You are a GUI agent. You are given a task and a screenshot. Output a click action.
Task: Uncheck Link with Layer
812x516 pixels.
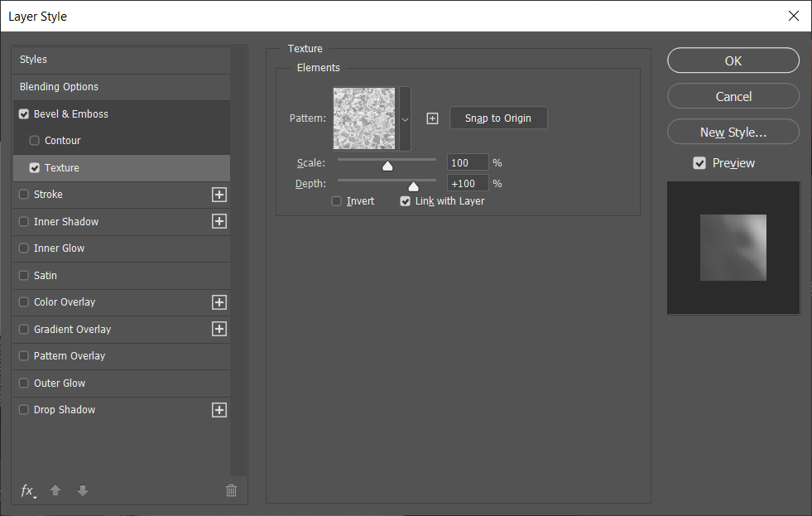tap(405, 201)
